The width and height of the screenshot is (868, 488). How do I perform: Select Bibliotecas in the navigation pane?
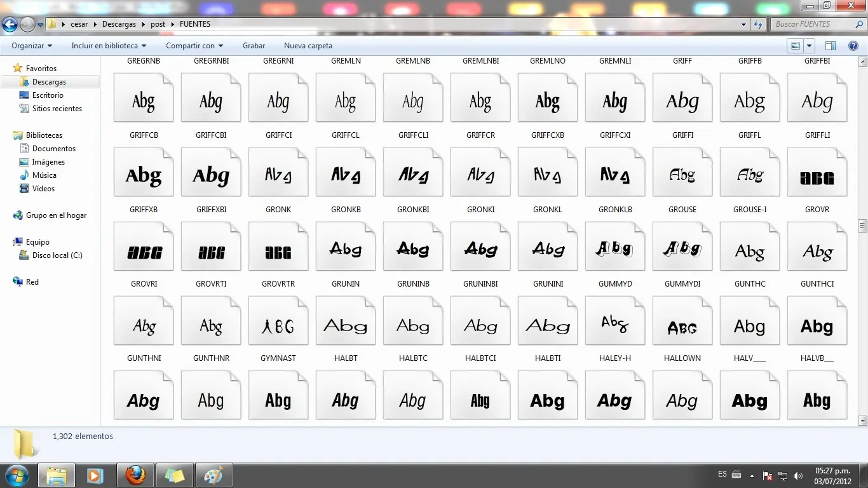(x=44, y=135)
